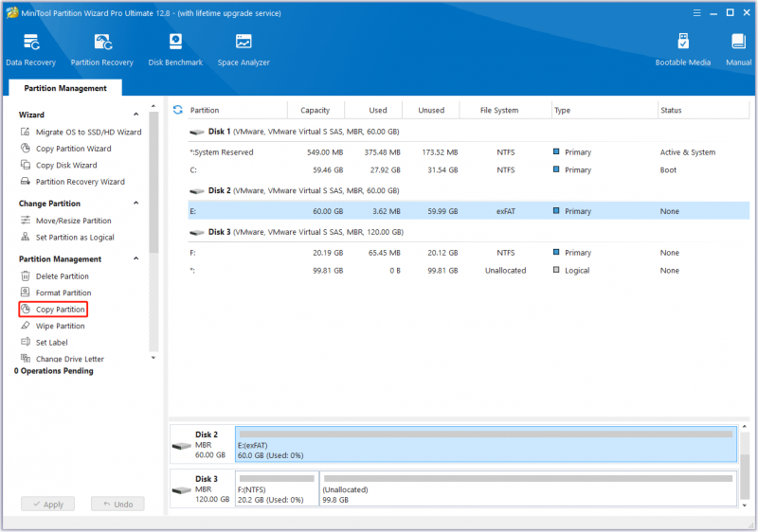The height and width of the screenshot is (532, 758).
Task: Select F:(NTFS) block in disk map
Action: (277, 488)
